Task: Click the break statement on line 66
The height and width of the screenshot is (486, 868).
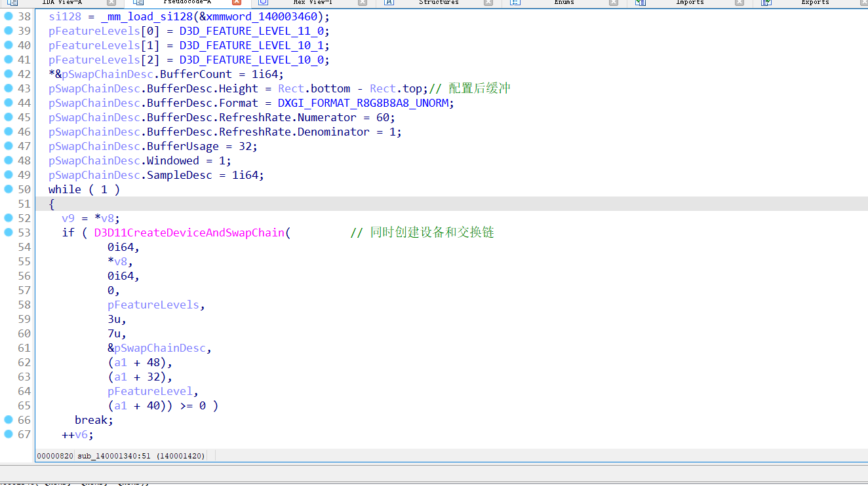Action: tap(94, 420)
